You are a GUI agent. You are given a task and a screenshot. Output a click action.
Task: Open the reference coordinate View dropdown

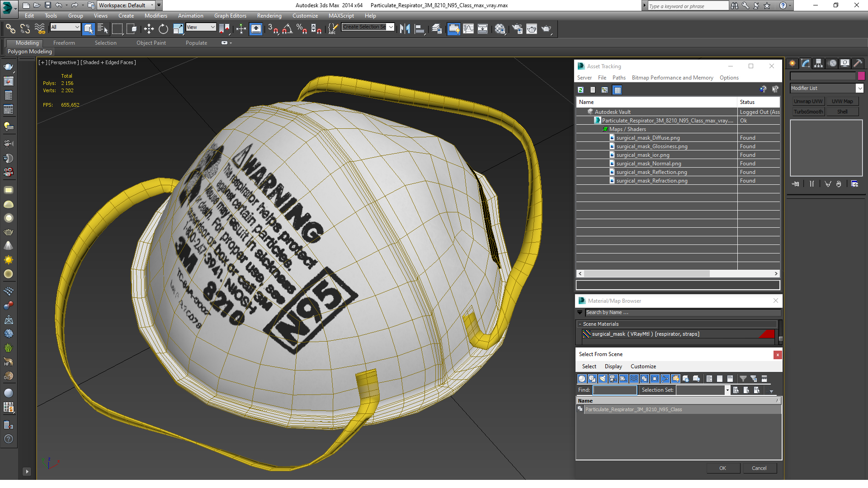point(201,27)
